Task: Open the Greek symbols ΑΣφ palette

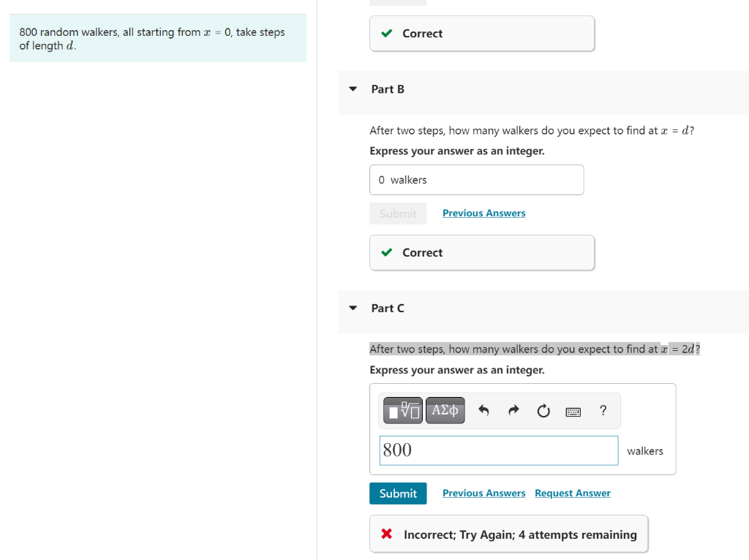Action: click(445, 410)
